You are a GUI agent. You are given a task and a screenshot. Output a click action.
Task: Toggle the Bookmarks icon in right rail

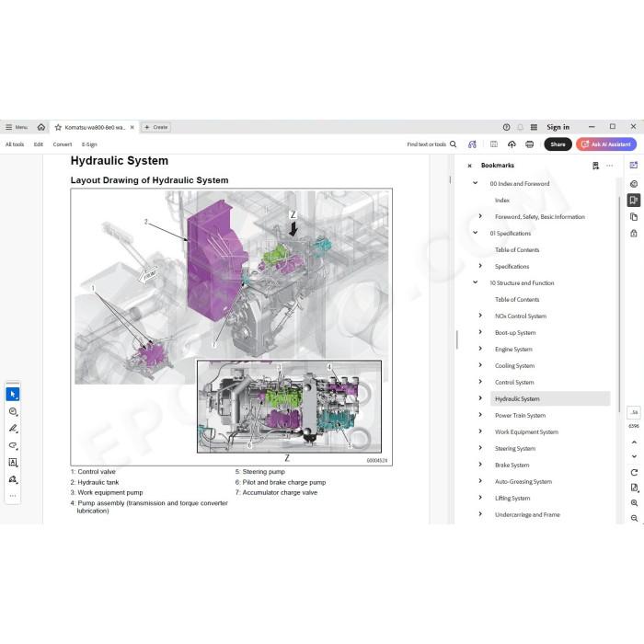634,200
